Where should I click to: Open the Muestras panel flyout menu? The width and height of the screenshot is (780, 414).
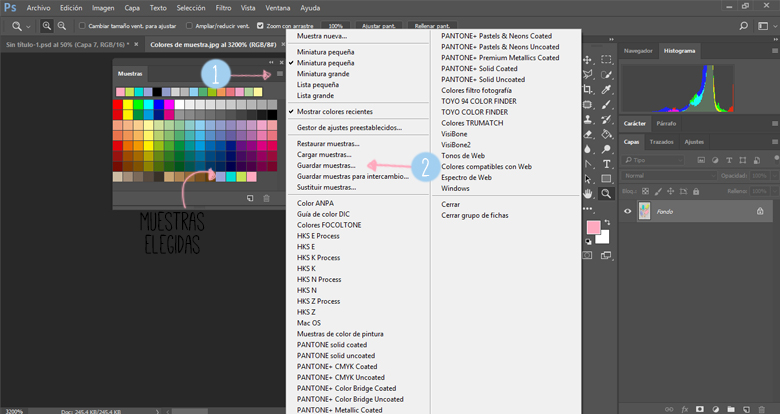pos(280,74)
